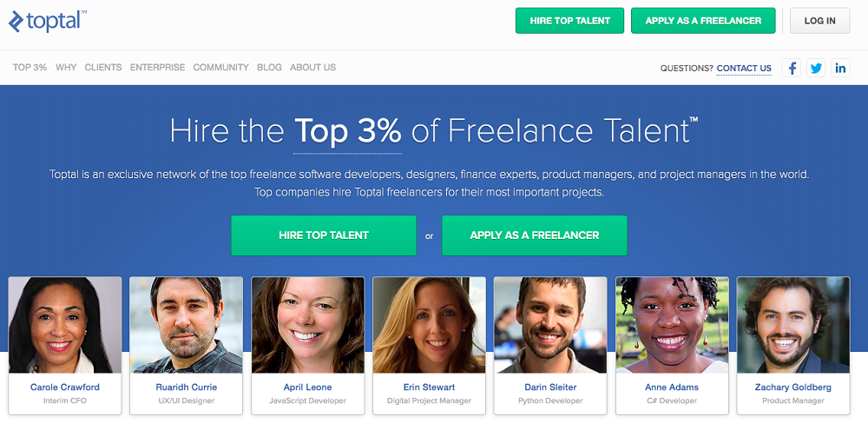The height and width of the screenshot is (430, 868).
Task: Open Toptal's Facebook page icon
Action: click(791, 68)
